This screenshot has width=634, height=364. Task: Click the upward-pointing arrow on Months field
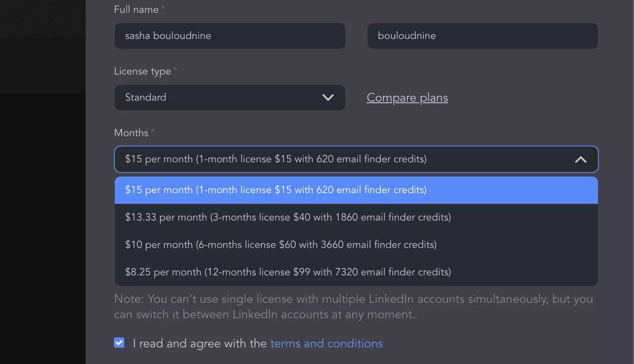580,159
